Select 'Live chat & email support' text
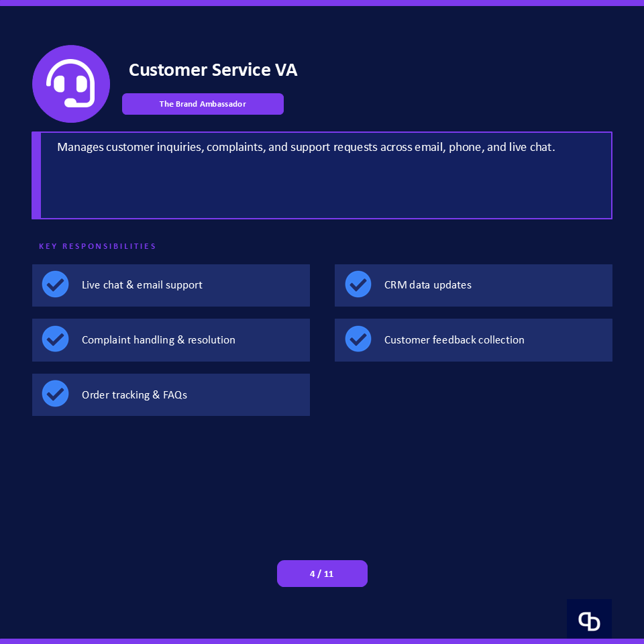The image size is (644, 644). 142,284
